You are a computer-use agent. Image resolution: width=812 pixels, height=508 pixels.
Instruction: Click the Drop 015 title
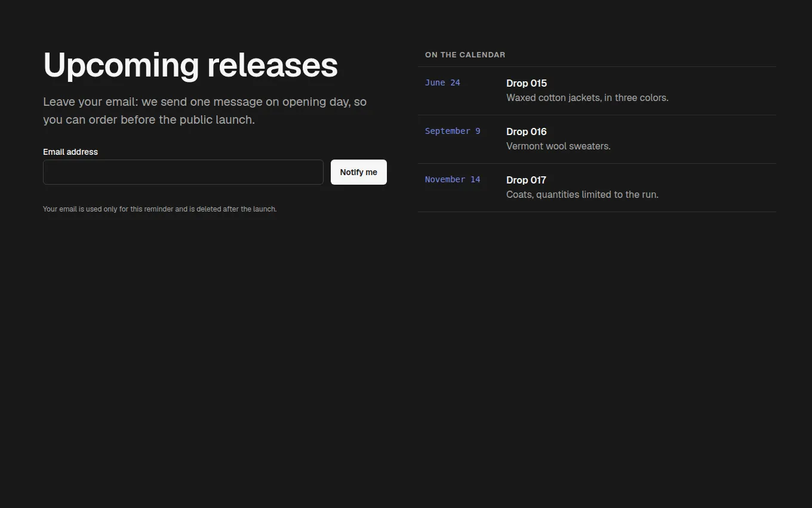527,83
